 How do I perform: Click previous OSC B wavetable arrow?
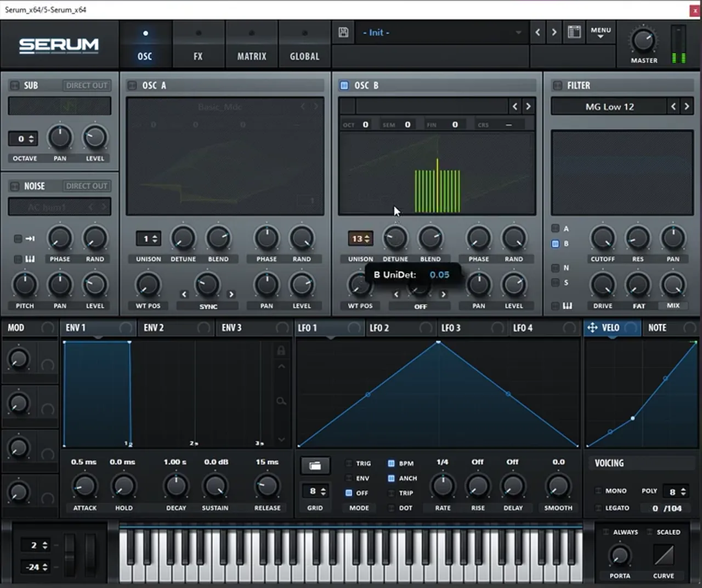(514, 106)
